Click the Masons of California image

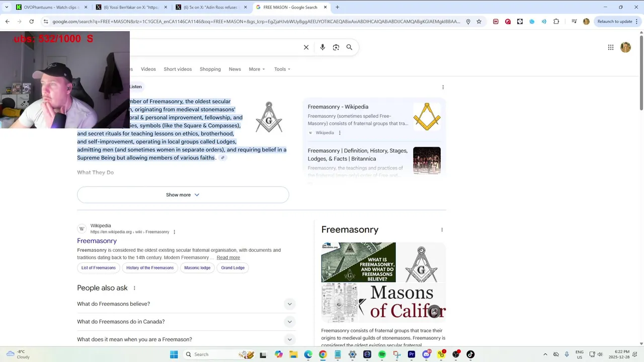point(402,303)
